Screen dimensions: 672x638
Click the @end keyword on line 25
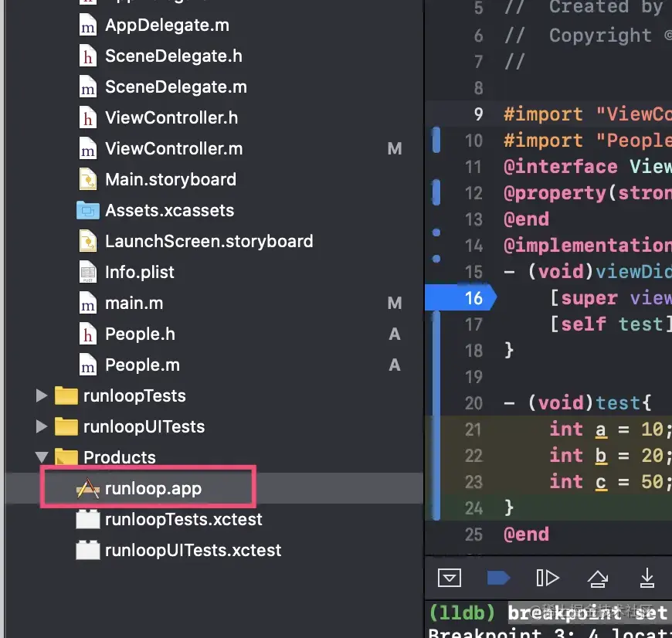point(526,534)
